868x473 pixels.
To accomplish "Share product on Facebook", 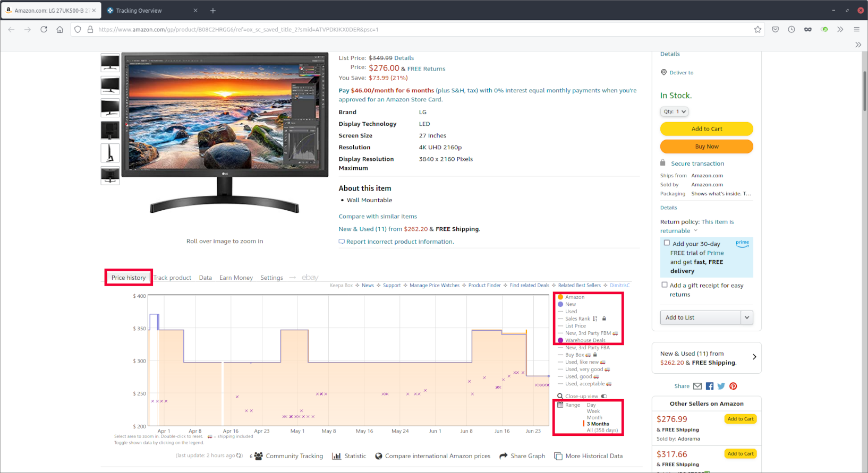I will pyautogui.click(x=710, y=386).
